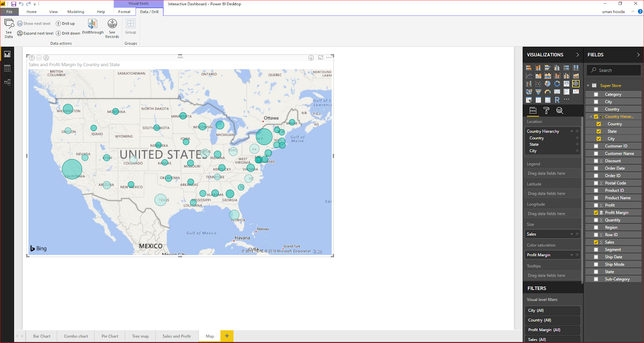The width and height of the screenshot is (644, 343).
Task: Select the area chart visualization
Action: [x=538, y=76]
